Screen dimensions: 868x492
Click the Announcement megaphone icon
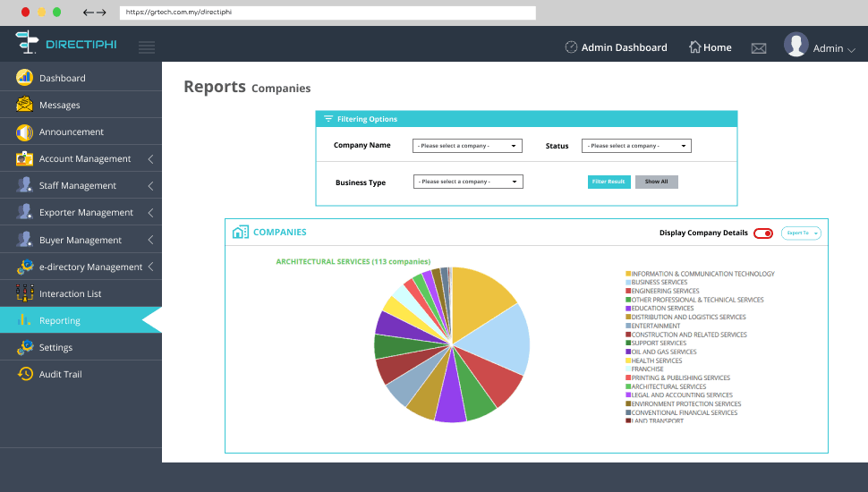click(24, 132)
